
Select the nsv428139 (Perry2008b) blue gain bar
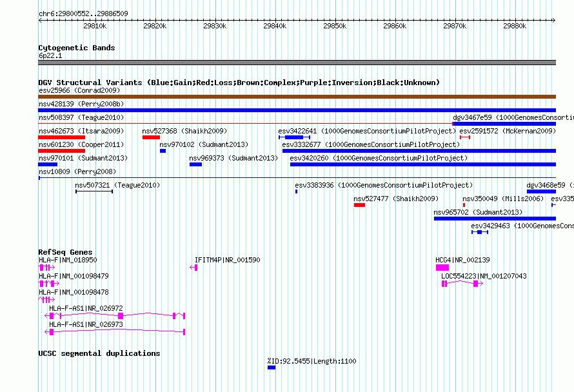297,110
